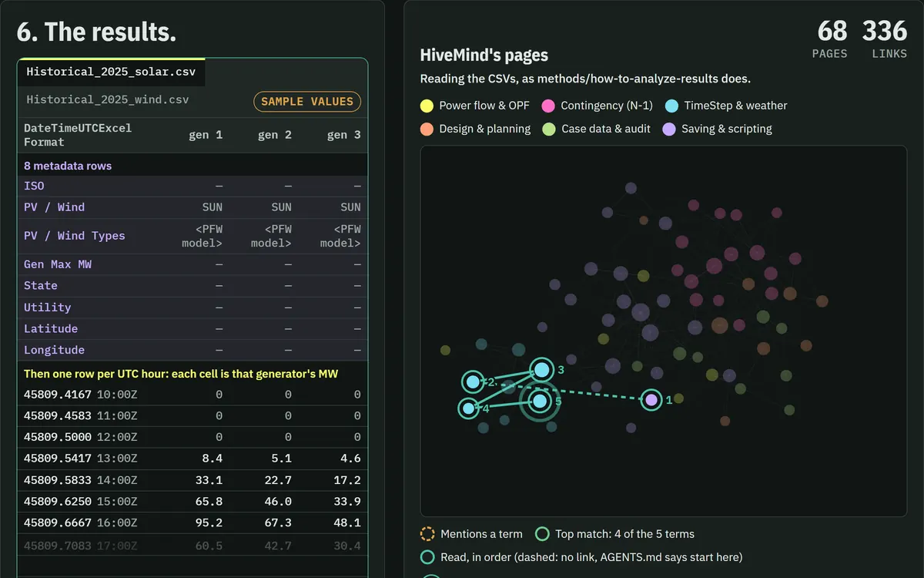Screen dimensions: 924x578
Task: Click the Latitude row label
Action: click(x=51, y=328)
